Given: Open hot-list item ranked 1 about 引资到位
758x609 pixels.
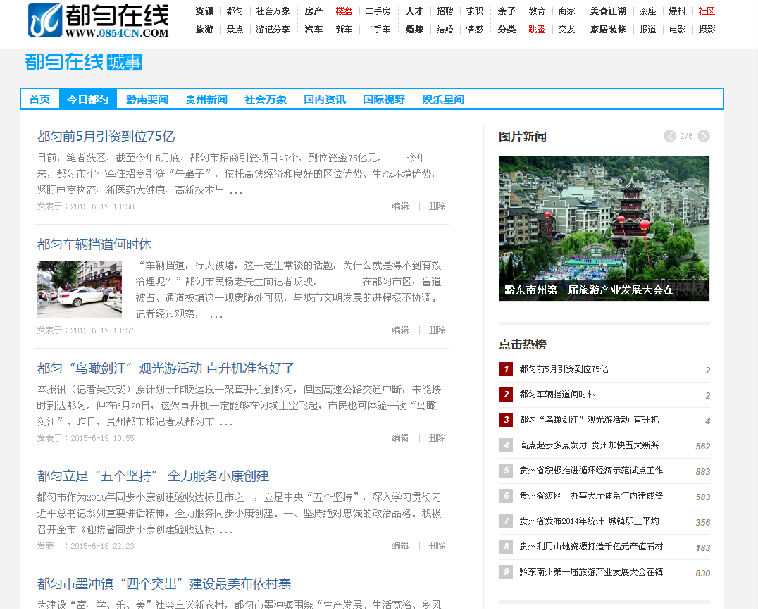Looking at the screenshot, I should (x=564, y=369).
